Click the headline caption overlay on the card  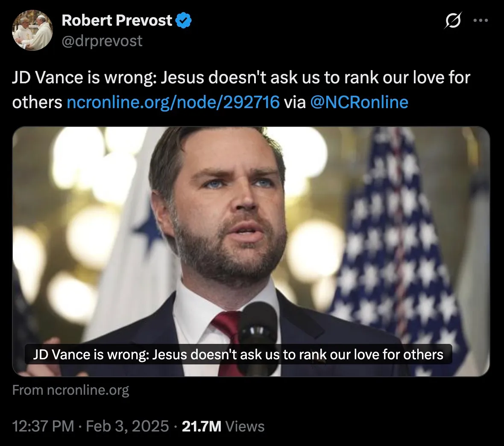[x=238, y=354]
